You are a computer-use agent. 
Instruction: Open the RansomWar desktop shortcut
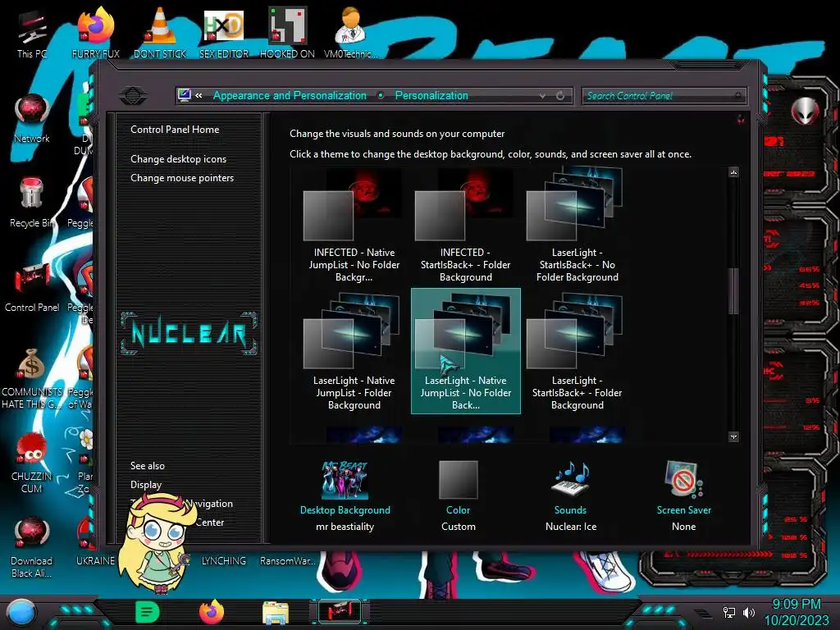(x=288, y=560)
